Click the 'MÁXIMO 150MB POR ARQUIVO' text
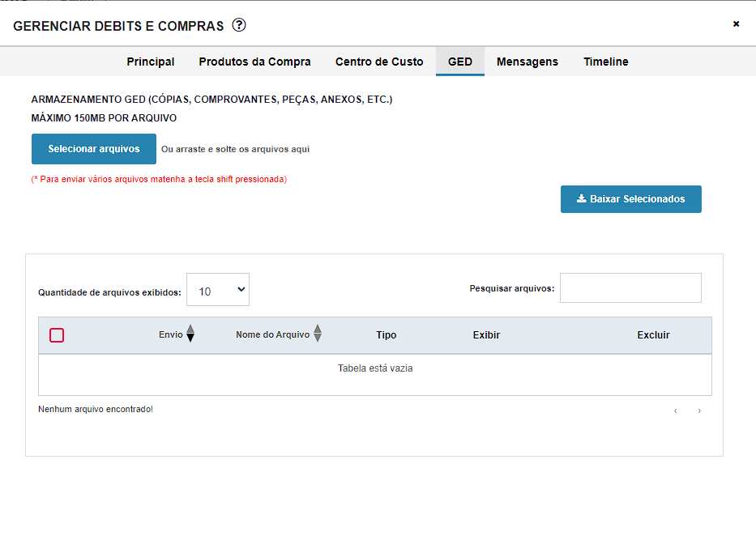 click(104, 118)
